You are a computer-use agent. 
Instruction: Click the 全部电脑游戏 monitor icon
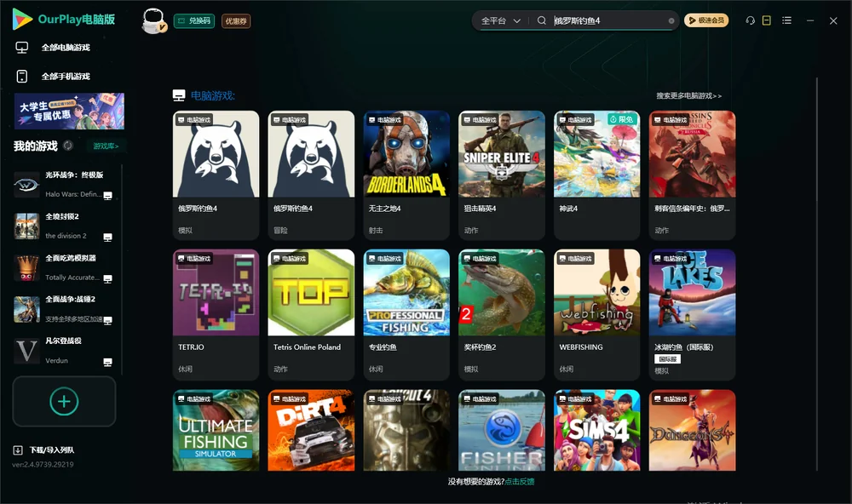click(22, 48)
